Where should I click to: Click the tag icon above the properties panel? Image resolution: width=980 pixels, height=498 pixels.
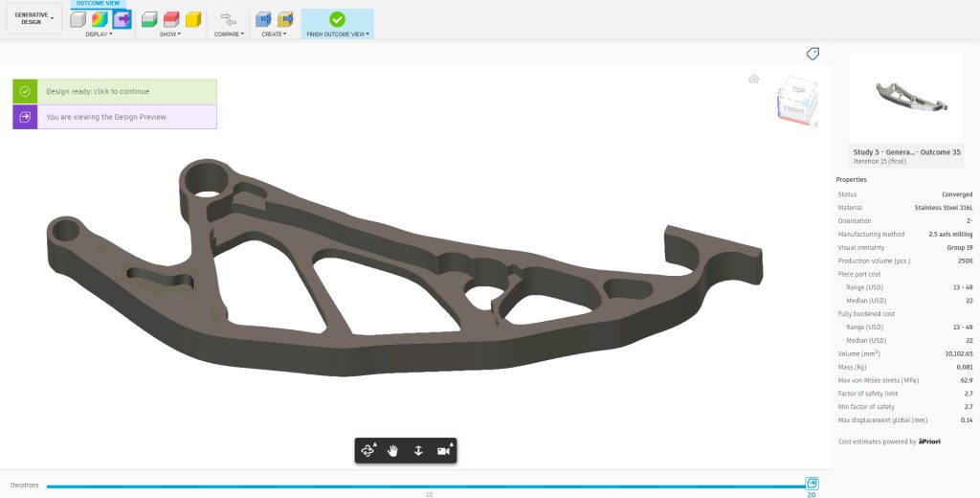tap(813, 54)
